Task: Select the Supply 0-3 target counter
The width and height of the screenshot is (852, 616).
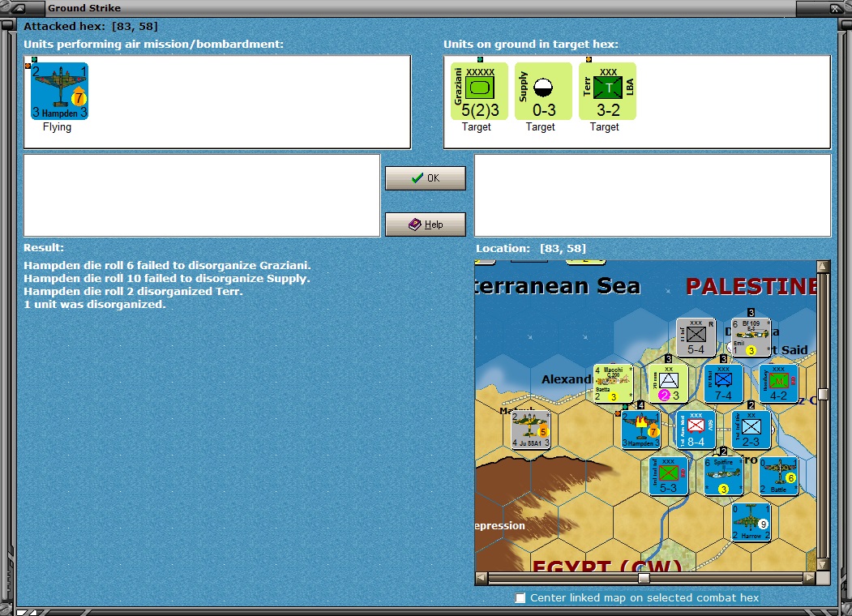Action: (543, 91)
